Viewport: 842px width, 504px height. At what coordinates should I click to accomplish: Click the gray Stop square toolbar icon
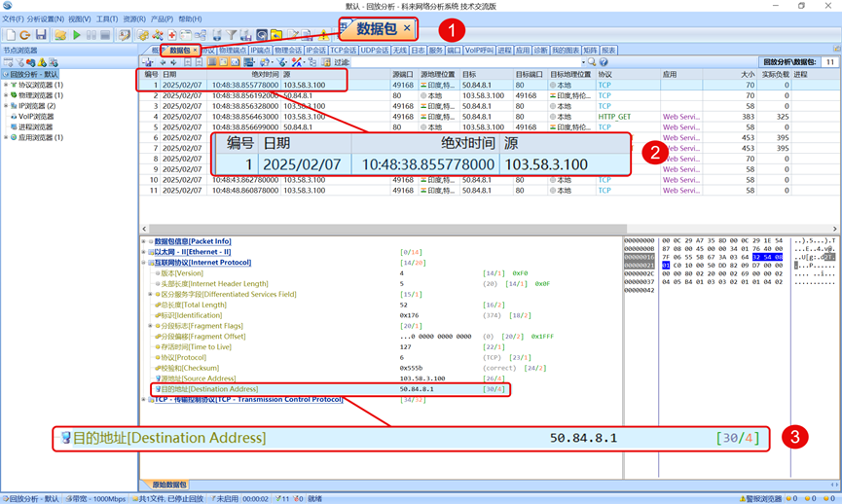(x=104, y=35)
